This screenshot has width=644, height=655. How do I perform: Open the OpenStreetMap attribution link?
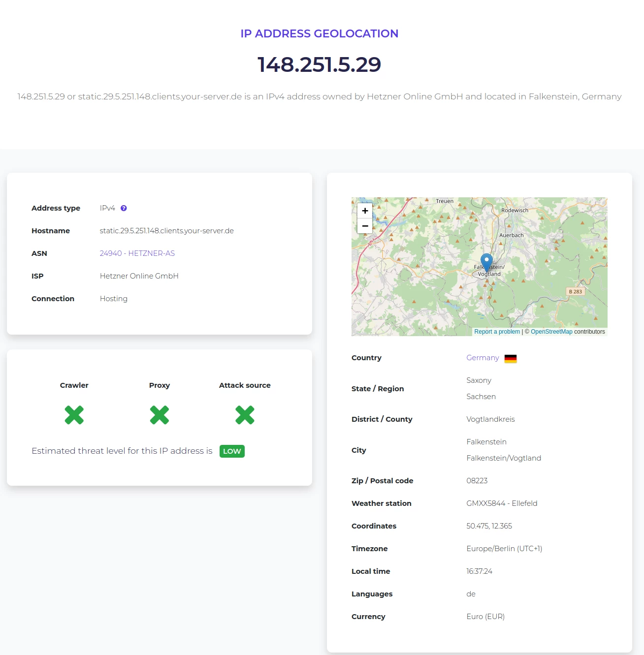pyautogui.click(x=551, y=332)
